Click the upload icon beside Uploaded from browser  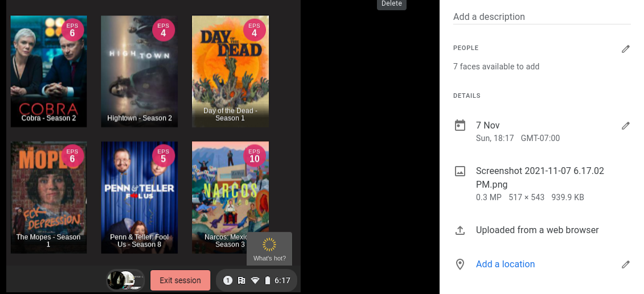pos(460,230)
